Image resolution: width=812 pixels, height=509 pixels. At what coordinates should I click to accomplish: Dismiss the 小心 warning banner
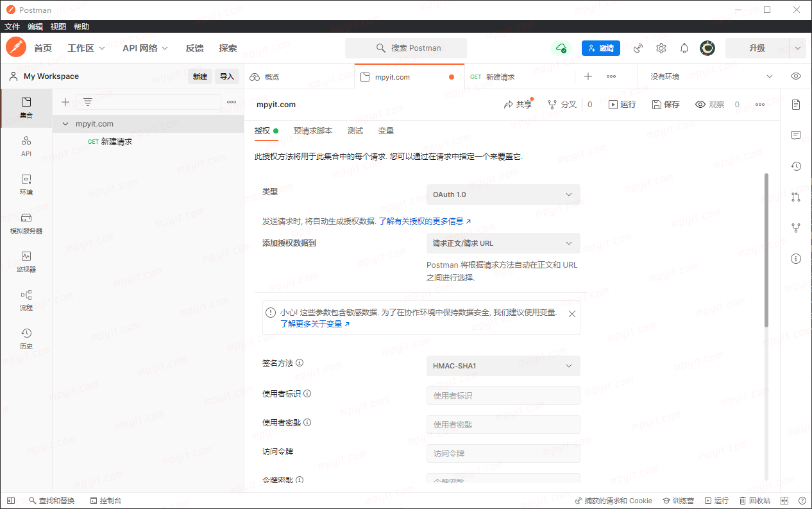[572, 314]
